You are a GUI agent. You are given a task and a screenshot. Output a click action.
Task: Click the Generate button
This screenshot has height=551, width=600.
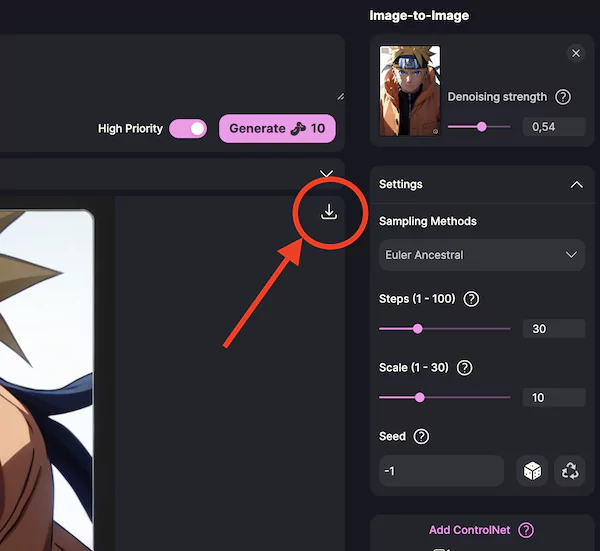277,129
